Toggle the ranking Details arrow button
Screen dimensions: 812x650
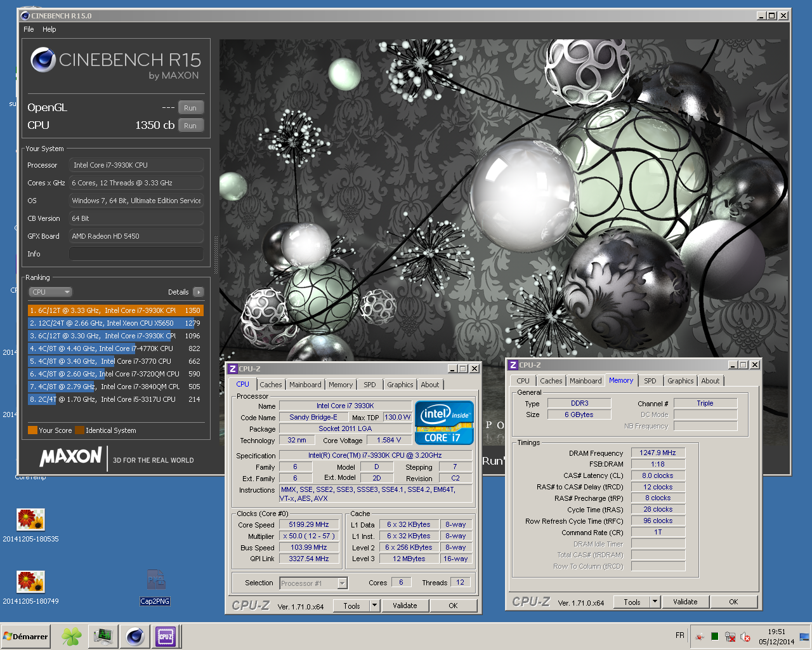tap(199, 292)
